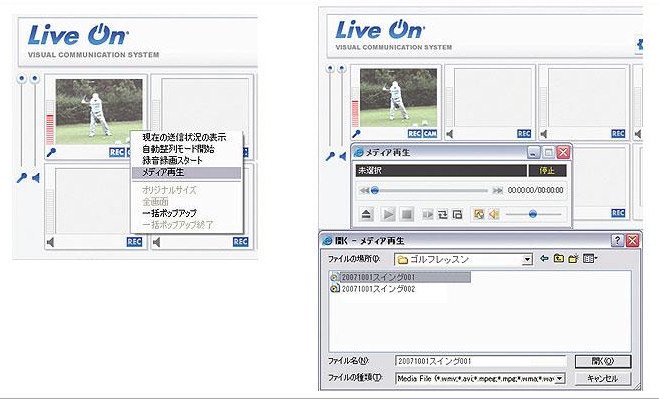Click the up-one-folder icon in open dialog

559,259
